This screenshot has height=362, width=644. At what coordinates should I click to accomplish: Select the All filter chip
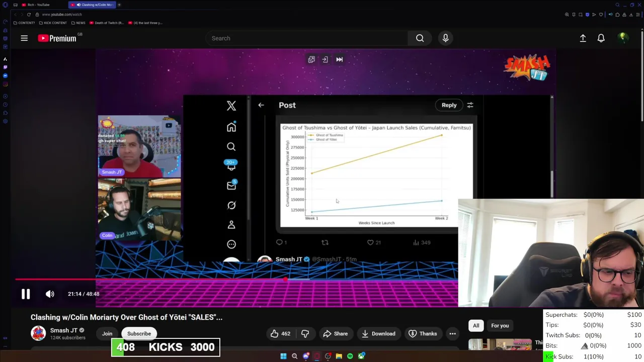click(x=476, y=326)
